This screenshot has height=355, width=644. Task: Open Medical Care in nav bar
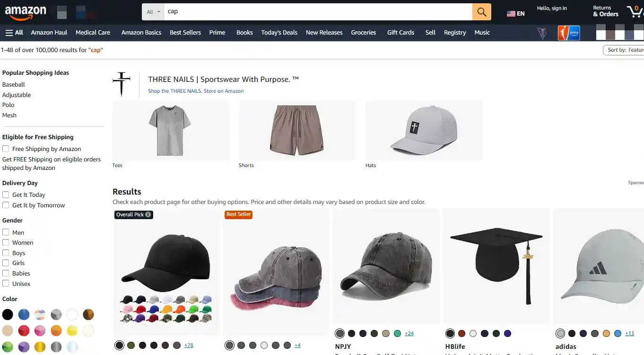coord(93,33)
